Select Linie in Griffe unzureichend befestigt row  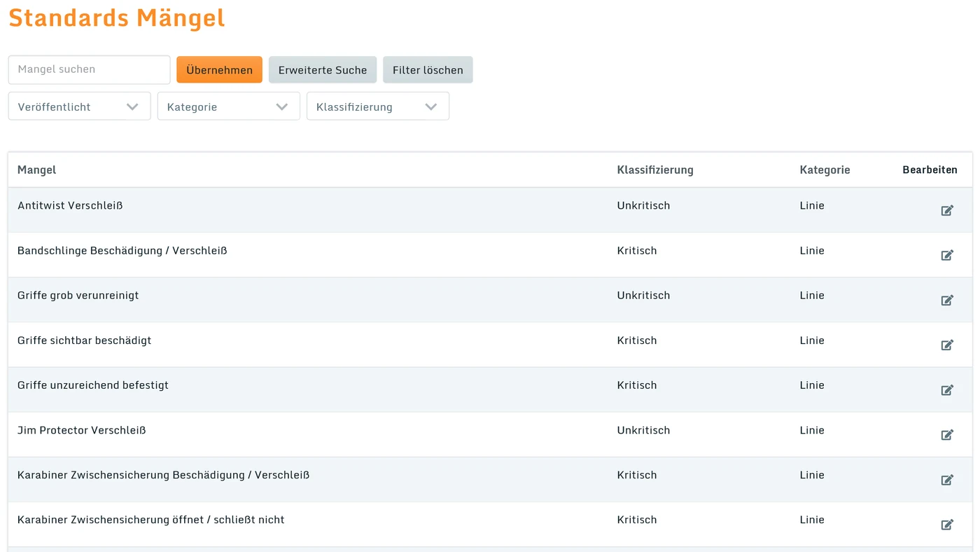(x=812, y=385)
